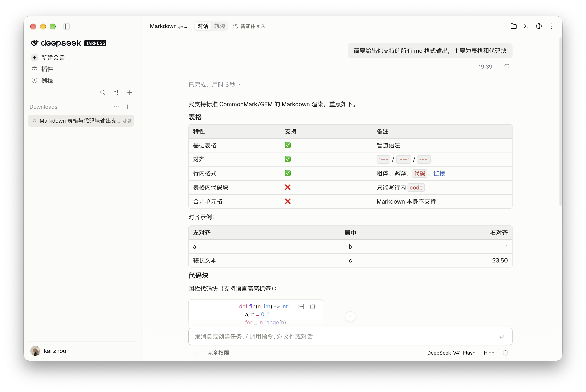This screenshot has height=392, width=586.
Task: Click the 23.50 table value
Action: pyautogui.click(x=500, y=260)
